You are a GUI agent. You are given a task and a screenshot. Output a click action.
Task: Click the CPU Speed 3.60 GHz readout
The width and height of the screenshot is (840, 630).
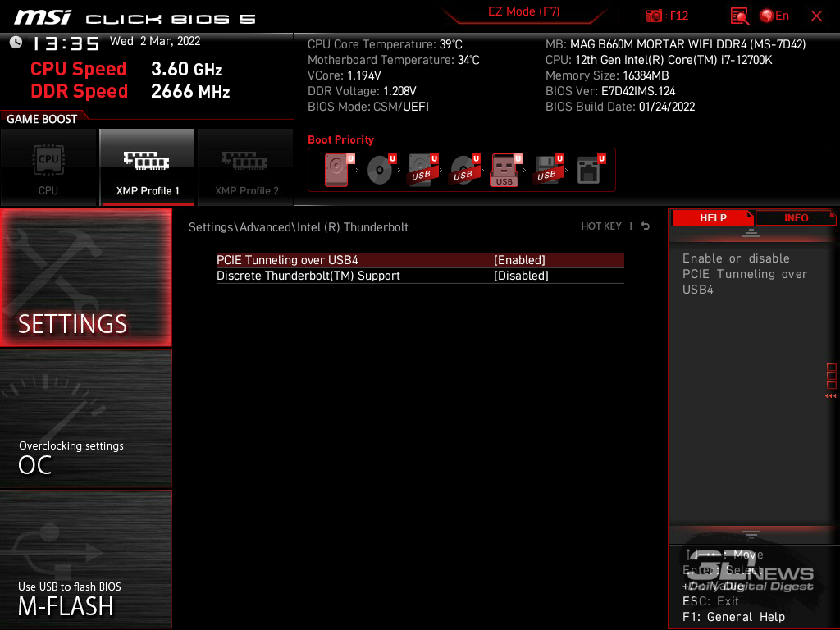point(126,69)
